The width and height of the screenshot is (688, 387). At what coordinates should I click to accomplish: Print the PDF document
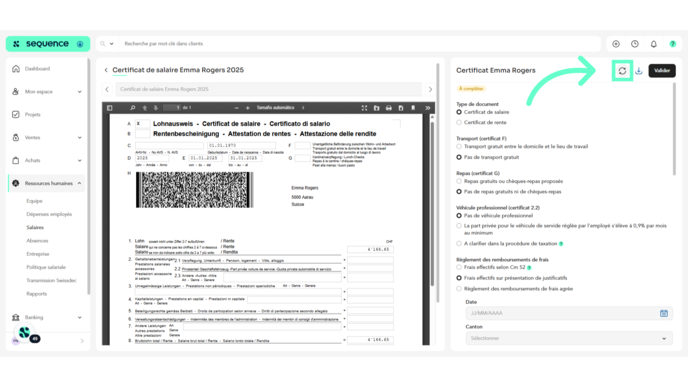[389, 108]
